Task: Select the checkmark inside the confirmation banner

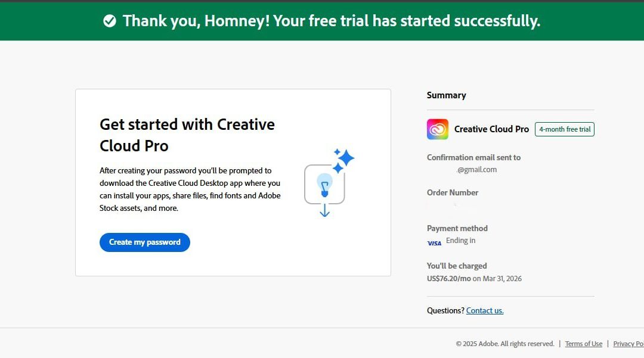Action: (x=109, y=21)
